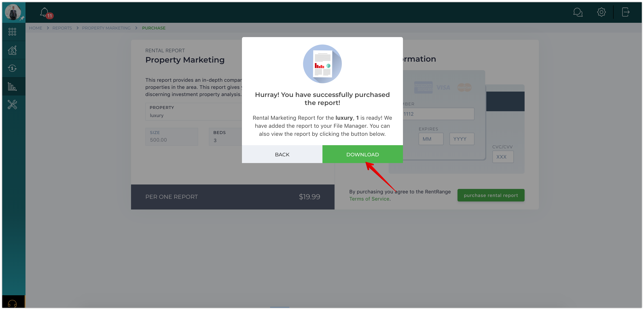Click the green DOWNLOAD button

pos(362,154)
